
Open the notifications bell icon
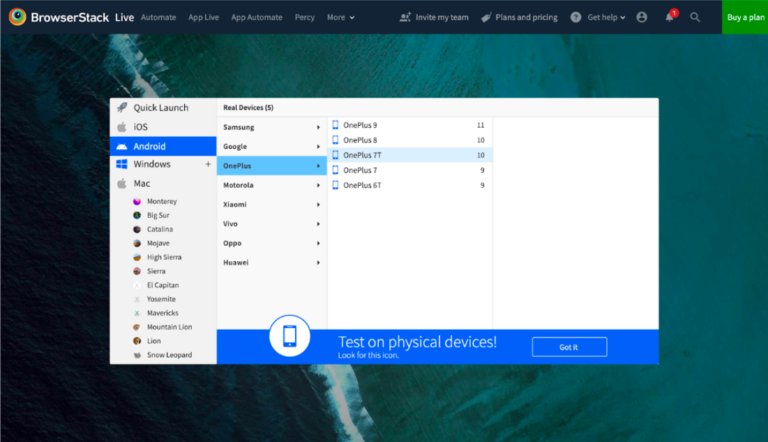pos(670,17)
